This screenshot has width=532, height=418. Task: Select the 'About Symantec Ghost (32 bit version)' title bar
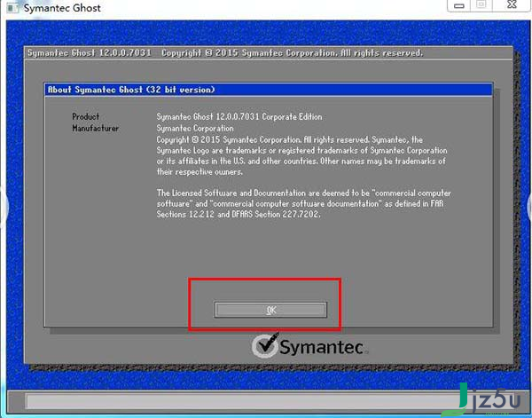269,90
